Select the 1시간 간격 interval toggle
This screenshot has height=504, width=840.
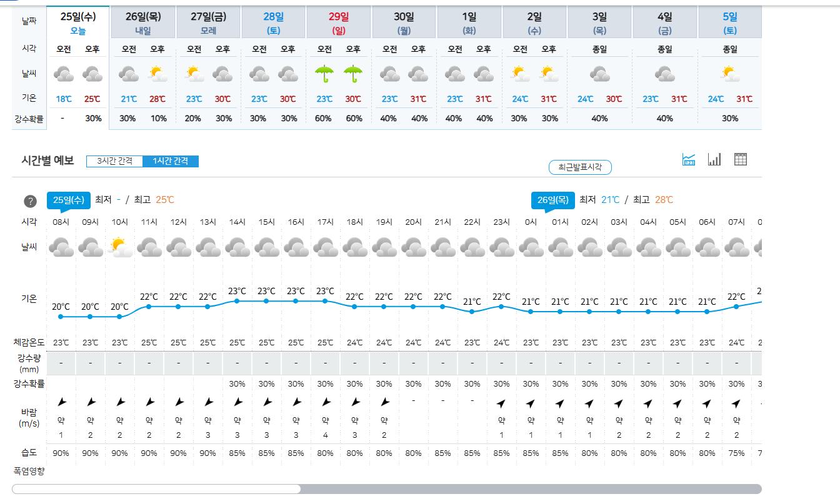[x=171, y=161]
